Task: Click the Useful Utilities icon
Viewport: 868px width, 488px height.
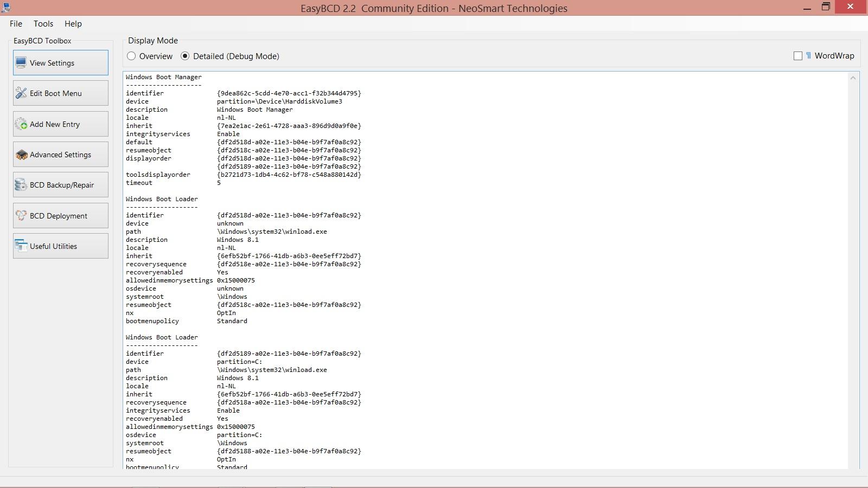Action: coord(21,246)
